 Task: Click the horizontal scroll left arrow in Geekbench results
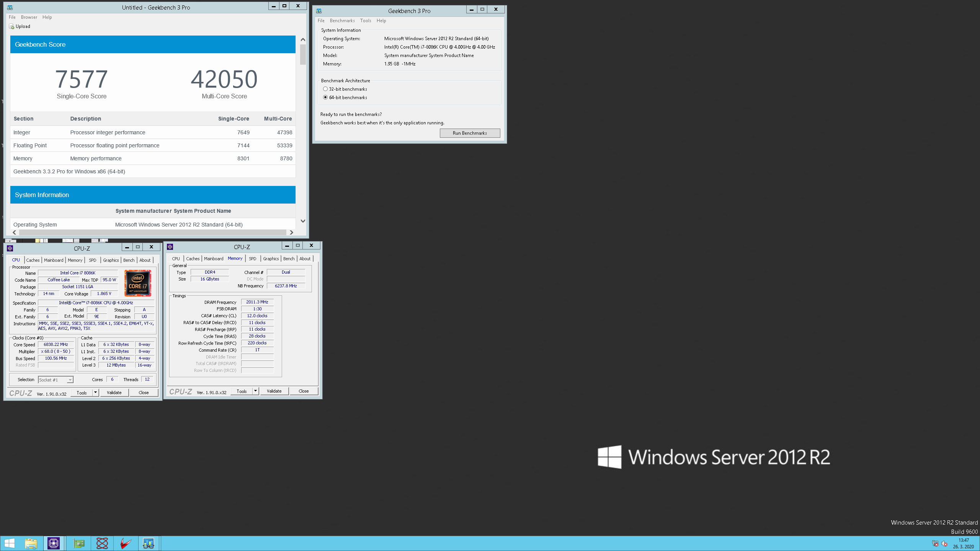pos(15,232)
